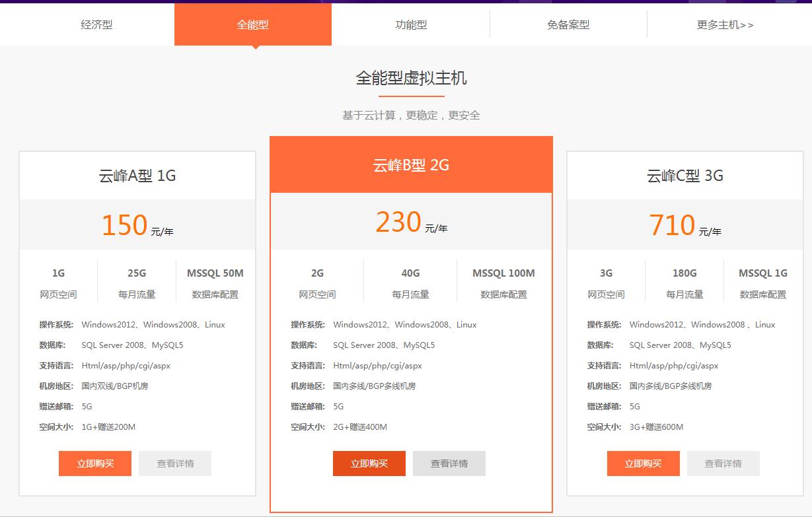Click 国内多线/BGP多线机房 in 云峰C型
The width and height of the screenshot is (812, 517).
click(x=671, y=386)
